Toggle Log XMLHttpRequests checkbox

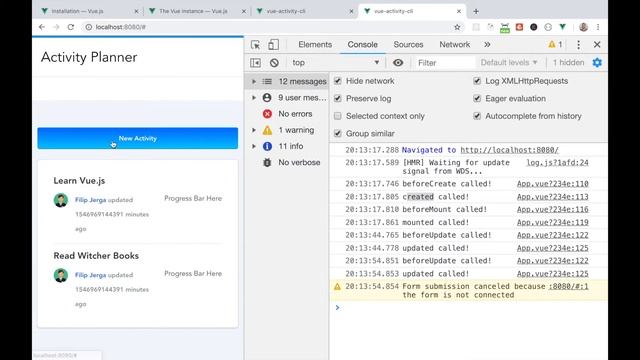[477, 81]
